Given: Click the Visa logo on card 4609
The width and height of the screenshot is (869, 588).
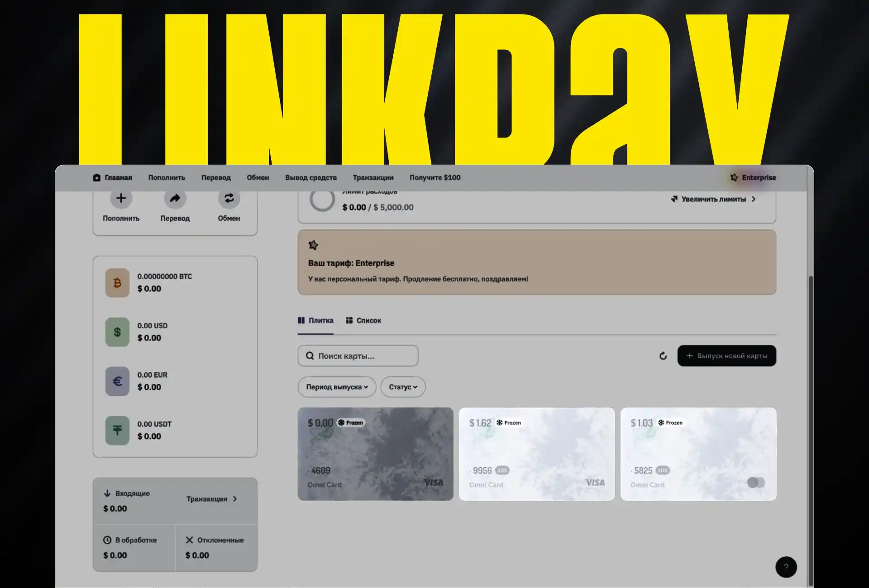Looking at the screenshot, I should tap(434, 483).
